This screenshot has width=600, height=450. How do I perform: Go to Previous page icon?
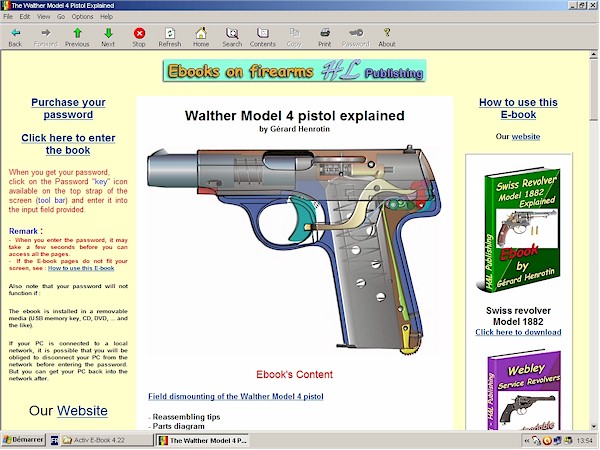click(x=77, y=37)
